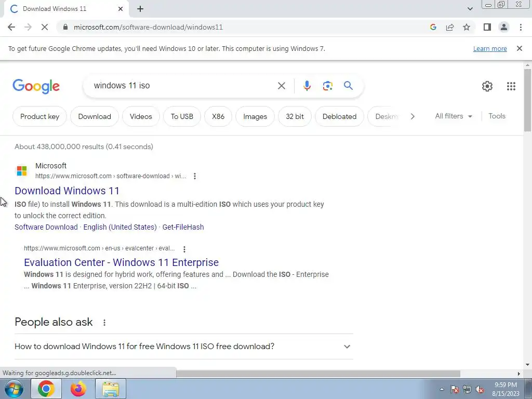Image resolution: width=532 pixels, height=399 pixels.
Task: Click the Microsoft logo favicon
Action: 22,170
